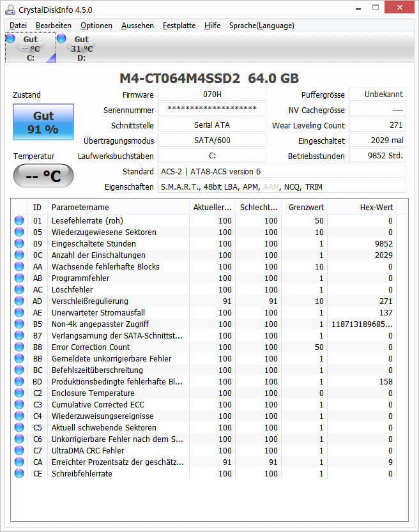
Task: Click the Schnittstelle field Serial ATA
Action: pos(212,125)
